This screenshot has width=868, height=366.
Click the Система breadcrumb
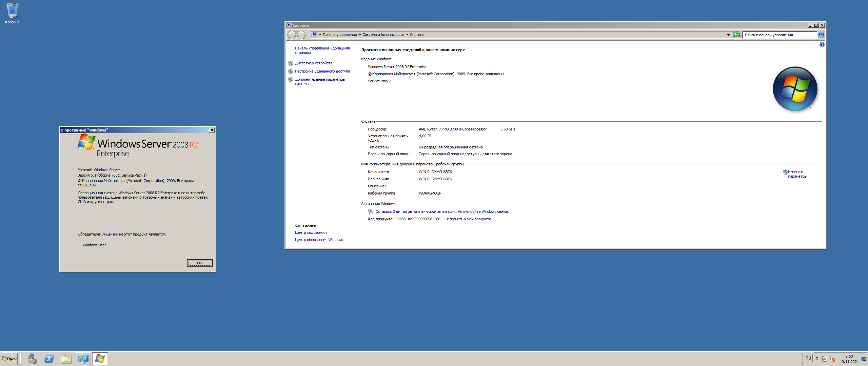click(417, 35)
